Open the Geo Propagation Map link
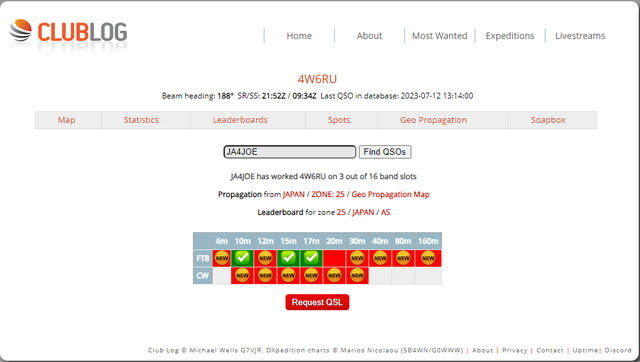The height and width of the screenshot is (362, 640). (x=390, y=194)
